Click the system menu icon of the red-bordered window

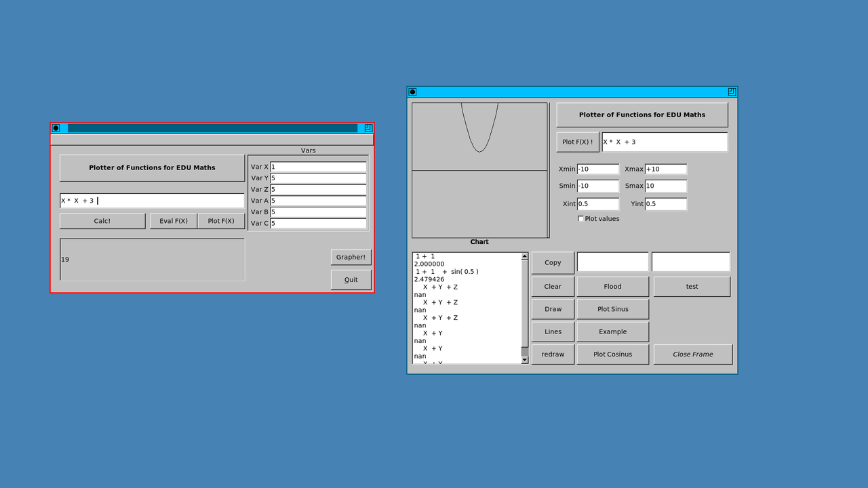coord(56,128)
